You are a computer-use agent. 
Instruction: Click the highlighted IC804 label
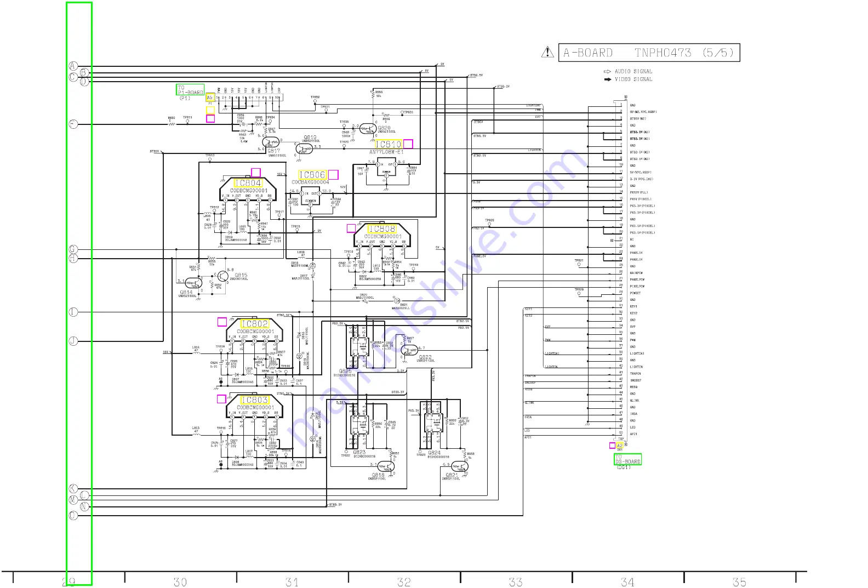(x=248, y=183)
